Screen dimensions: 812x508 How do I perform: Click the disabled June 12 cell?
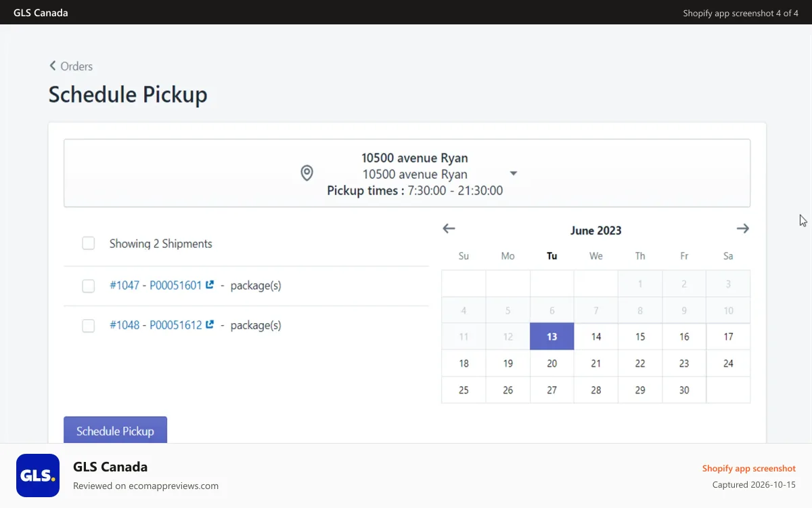508,337
